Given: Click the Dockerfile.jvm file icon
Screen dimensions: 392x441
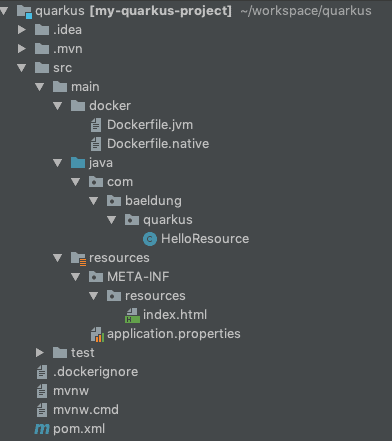Looking at the screenshot, I should click(96, 125).
